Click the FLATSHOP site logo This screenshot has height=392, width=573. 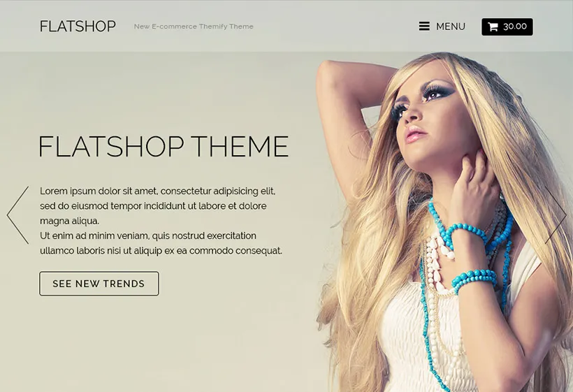click(78, 27)
